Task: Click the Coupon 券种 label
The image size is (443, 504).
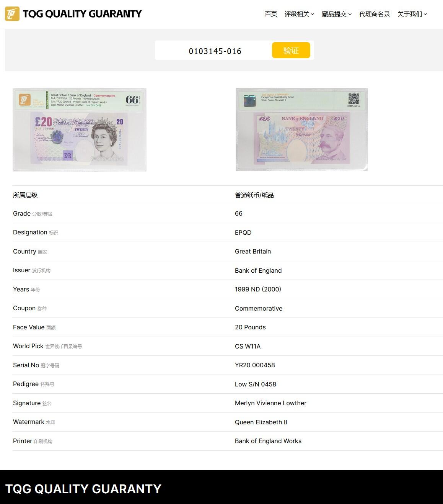Action: [30, 308]
